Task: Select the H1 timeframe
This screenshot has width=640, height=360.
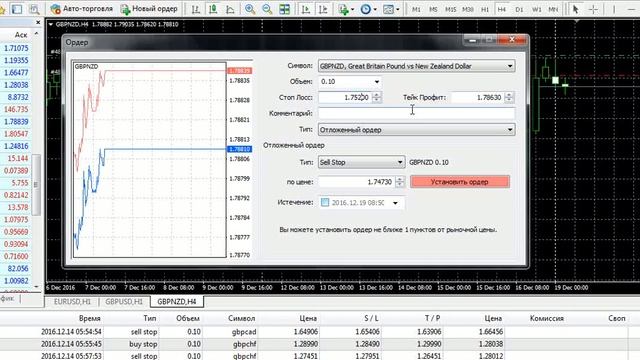Action: pyautogui.click(x=485, y=9)
